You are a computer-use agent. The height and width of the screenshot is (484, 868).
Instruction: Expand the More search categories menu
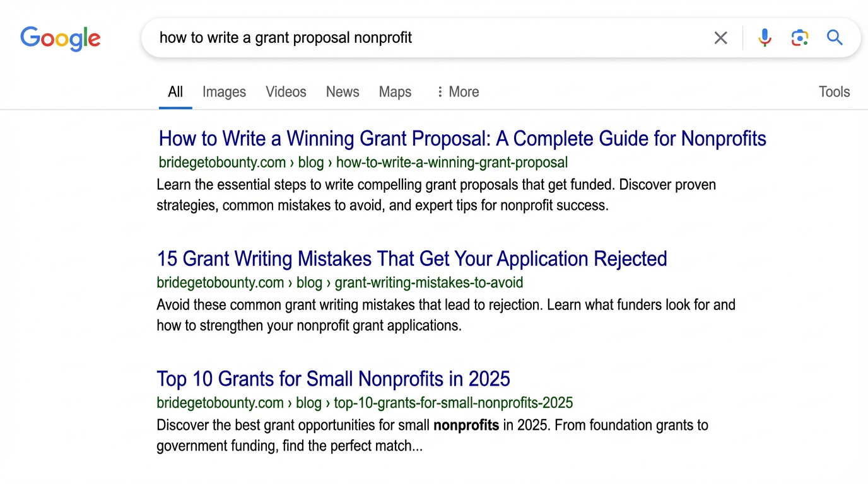coord(464,91)
